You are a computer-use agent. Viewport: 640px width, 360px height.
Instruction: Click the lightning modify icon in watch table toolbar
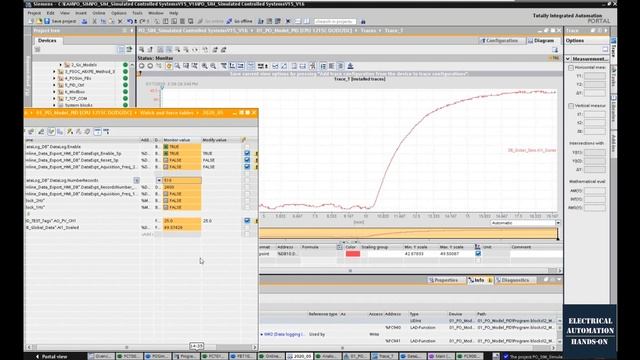click(x=70, y=131)
